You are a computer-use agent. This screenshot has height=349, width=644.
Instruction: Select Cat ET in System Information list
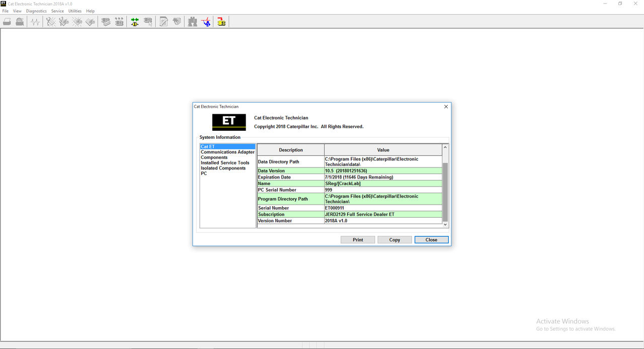coord(227,146)
